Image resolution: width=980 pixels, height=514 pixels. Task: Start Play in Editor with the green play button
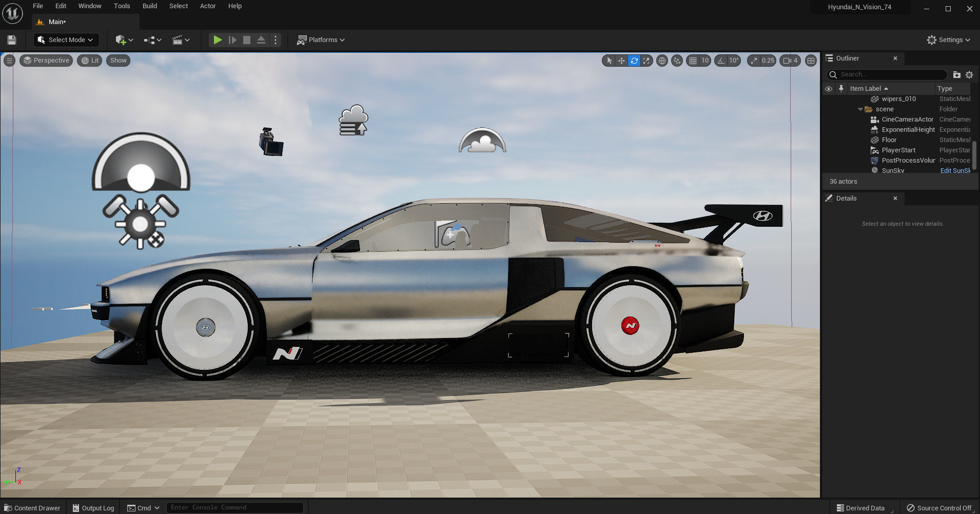218,40
